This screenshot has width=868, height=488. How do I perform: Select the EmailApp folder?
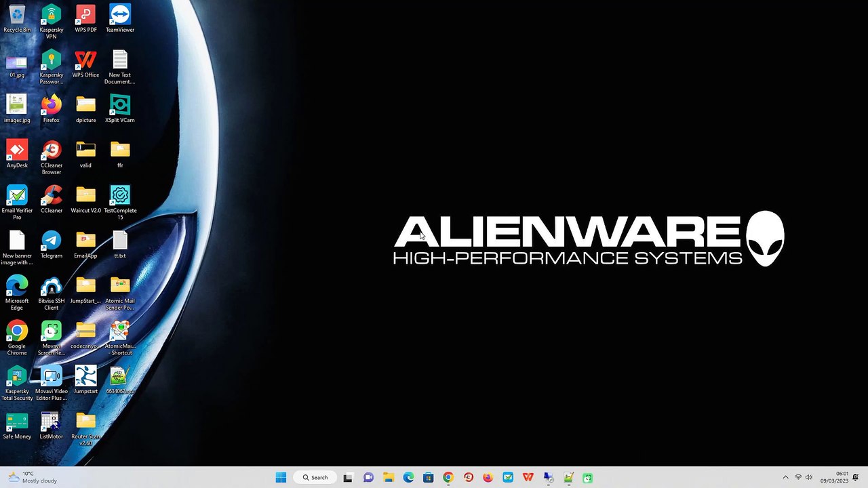(85, 245)
